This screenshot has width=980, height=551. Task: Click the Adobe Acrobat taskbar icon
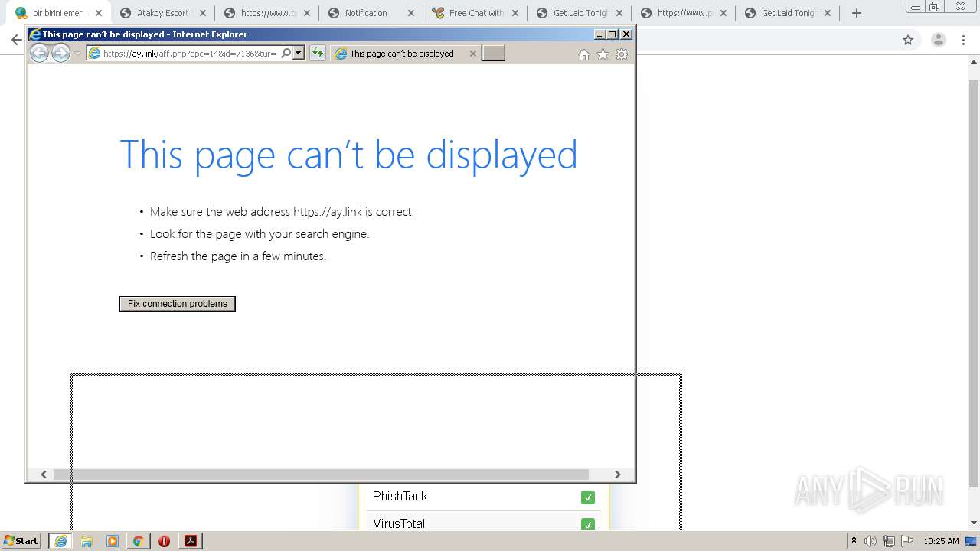point(190,541)
